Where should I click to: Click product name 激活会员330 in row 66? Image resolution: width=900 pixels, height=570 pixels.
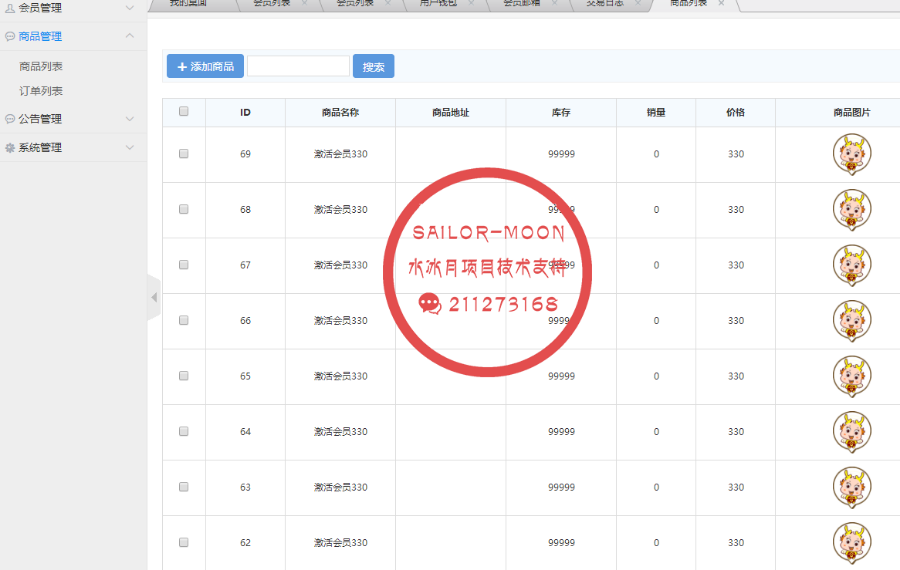pos(340,320)
